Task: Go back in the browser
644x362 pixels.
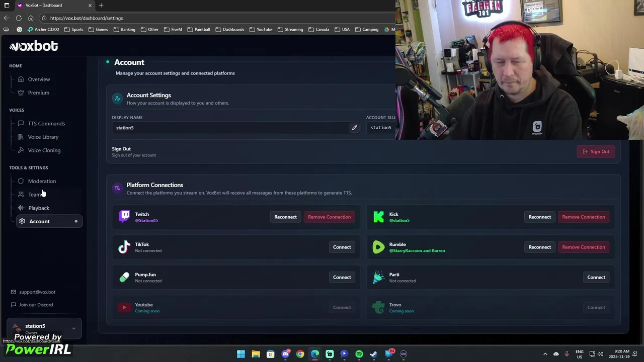Action: click(7, 18)
